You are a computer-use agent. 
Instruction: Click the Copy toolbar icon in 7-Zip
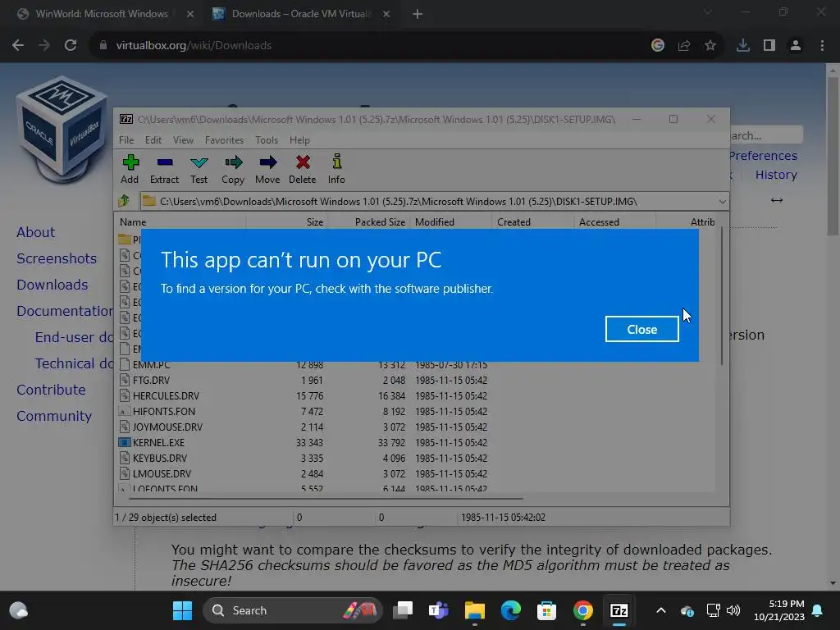233,169
